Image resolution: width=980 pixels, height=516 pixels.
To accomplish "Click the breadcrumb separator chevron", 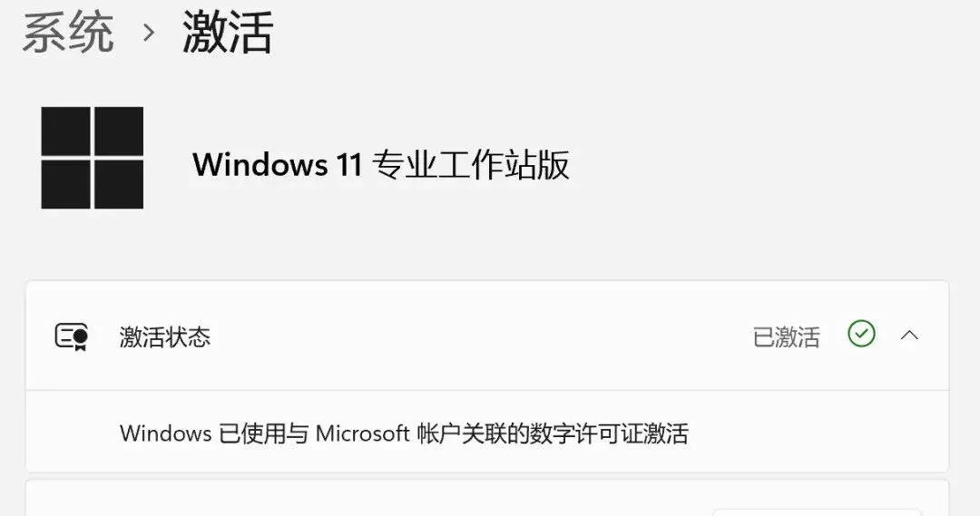I will [x=148, y=33].
